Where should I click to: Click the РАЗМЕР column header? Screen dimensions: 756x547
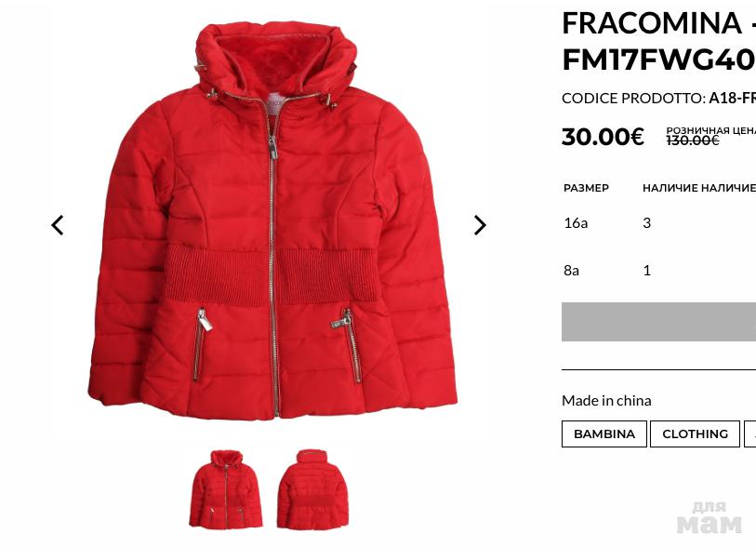tap(586, 188)
